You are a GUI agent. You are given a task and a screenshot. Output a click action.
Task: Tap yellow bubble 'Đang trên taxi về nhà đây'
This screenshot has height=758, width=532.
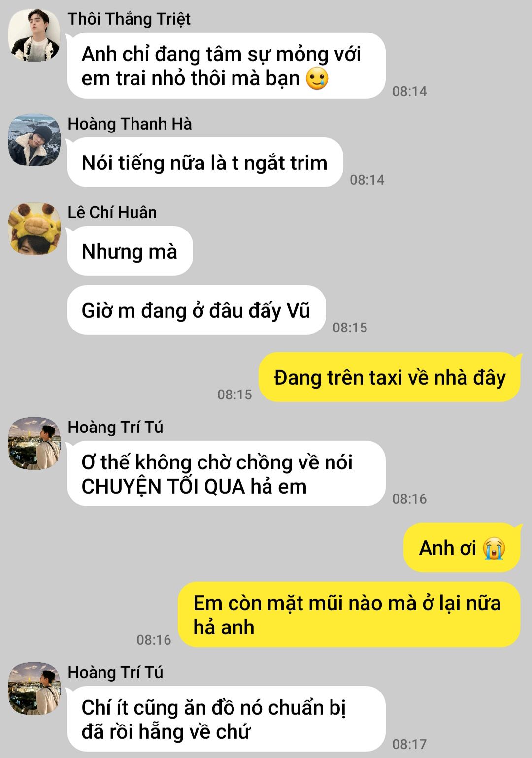[x=390, y=377]
